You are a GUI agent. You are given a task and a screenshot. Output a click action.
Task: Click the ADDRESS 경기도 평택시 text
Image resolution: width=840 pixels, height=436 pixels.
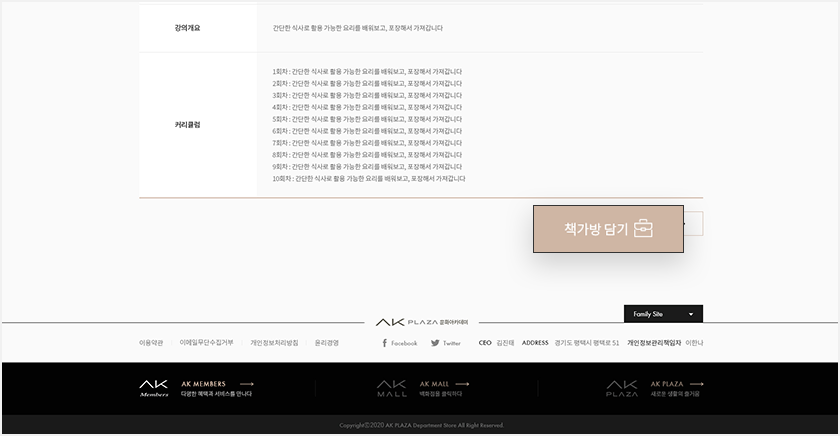pos(571,343)
